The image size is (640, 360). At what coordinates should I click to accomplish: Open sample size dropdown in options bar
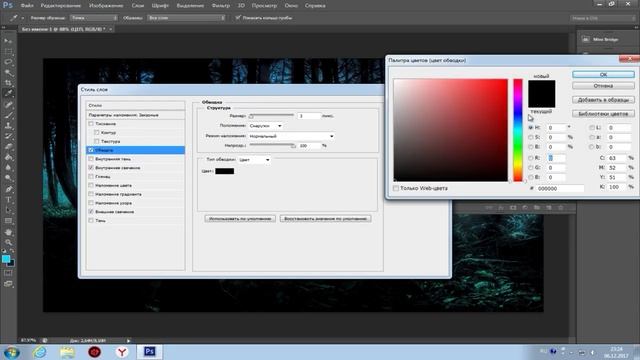(94, 18)
